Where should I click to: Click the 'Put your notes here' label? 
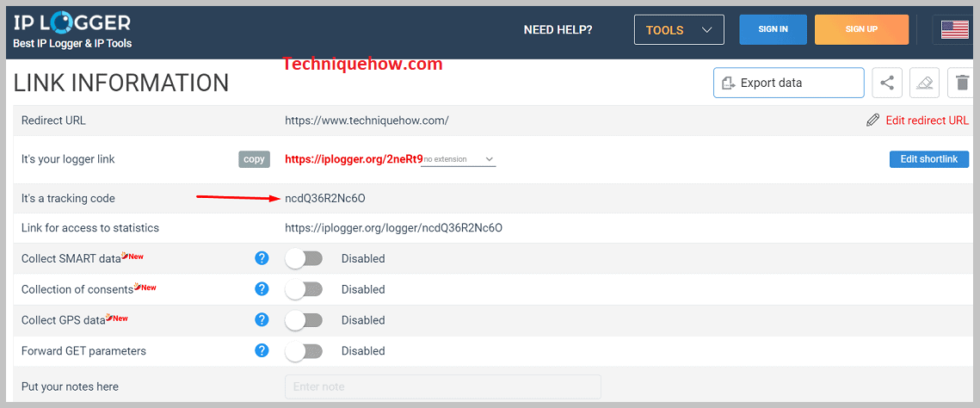(x=70, y=386)
